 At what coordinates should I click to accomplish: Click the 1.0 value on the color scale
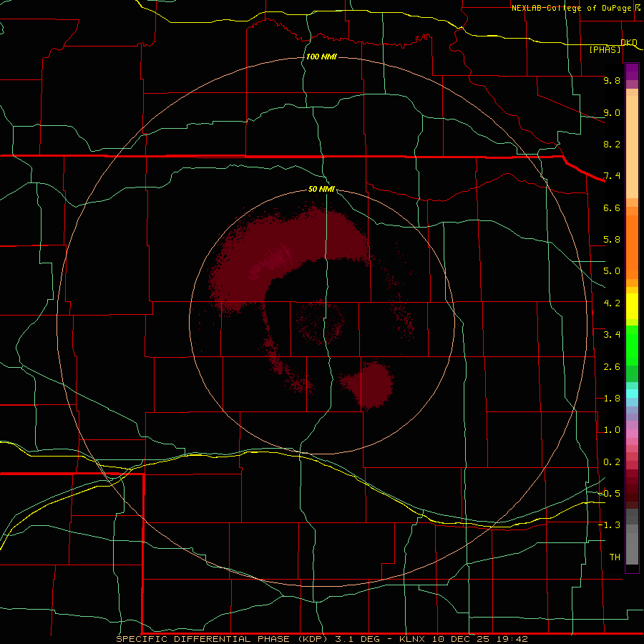tap(612, 430)
